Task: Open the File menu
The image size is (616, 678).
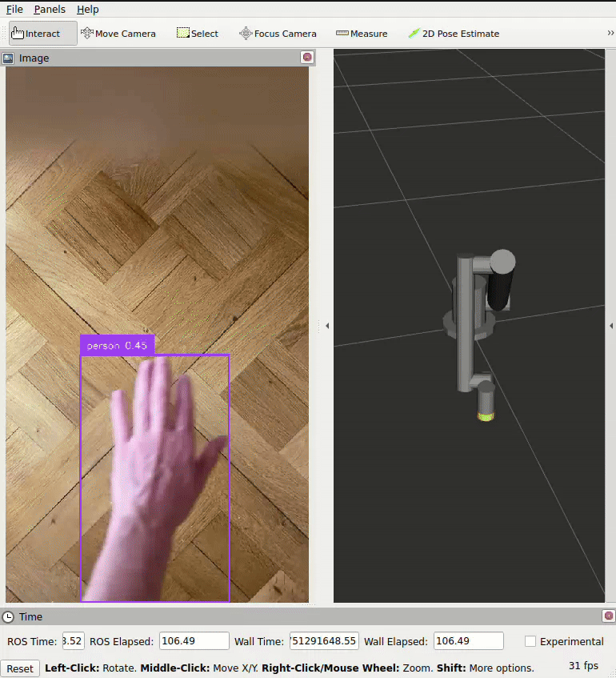Action: pos(14,9)
